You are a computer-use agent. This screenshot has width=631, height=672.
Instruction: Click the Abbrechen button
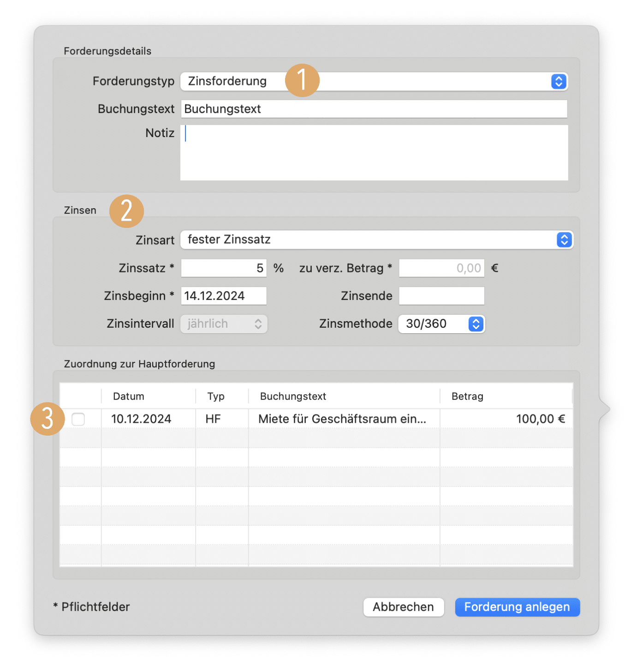[x=404, y=607]
